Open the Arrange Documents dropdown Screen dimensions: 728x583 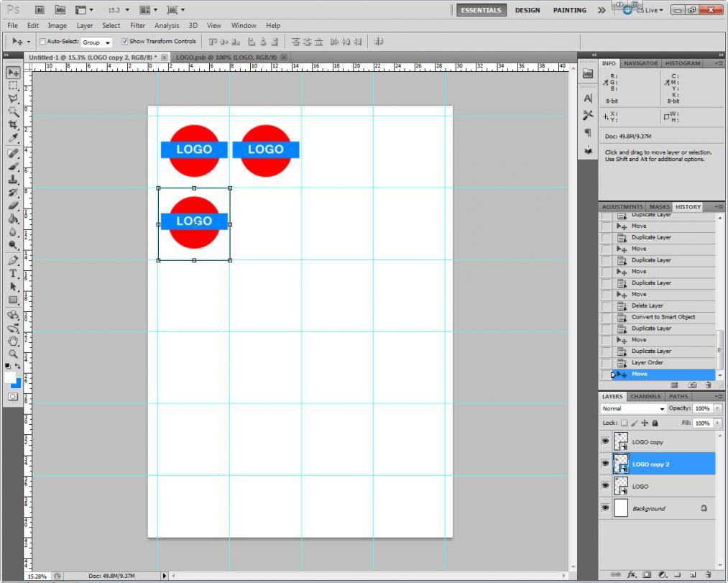click(149, 10)
